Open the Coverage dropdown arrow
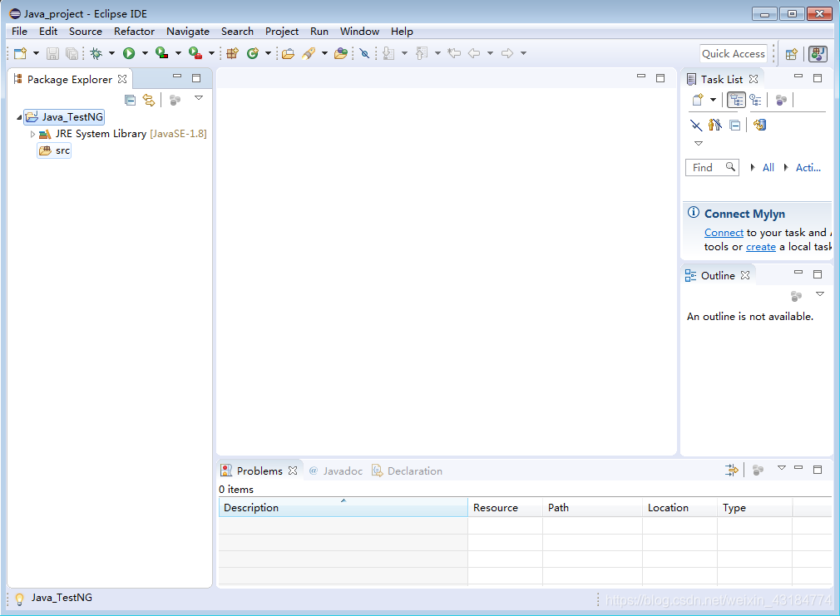 178,53
